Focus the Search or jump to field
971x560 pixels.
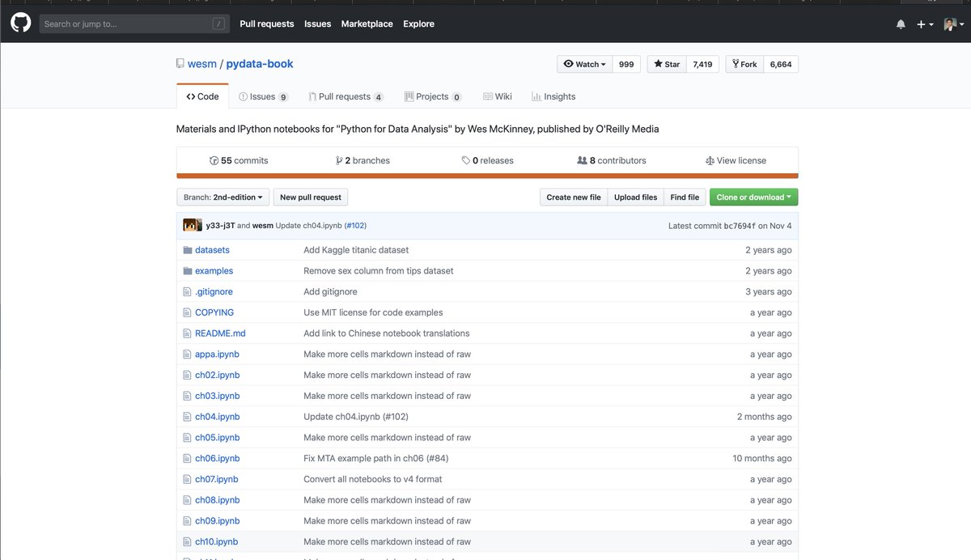click(134, 24)
